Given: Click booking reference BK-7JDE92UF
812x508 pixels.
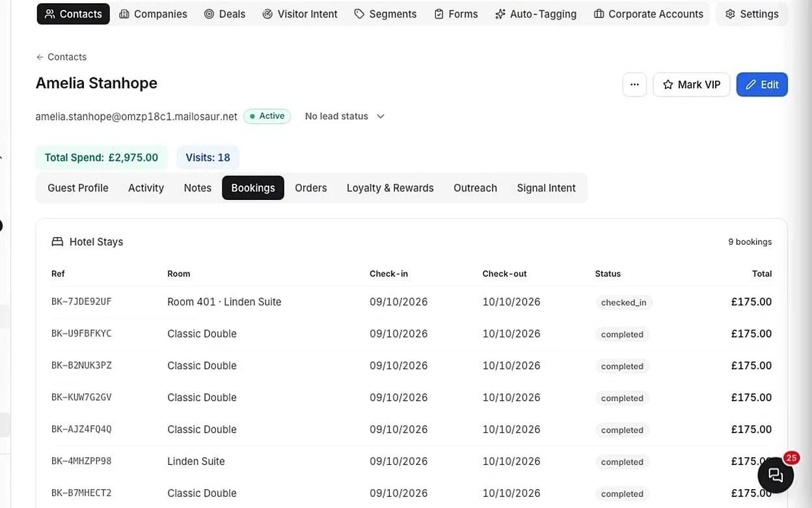Looking at the screenshot, I should click(81, 302).
